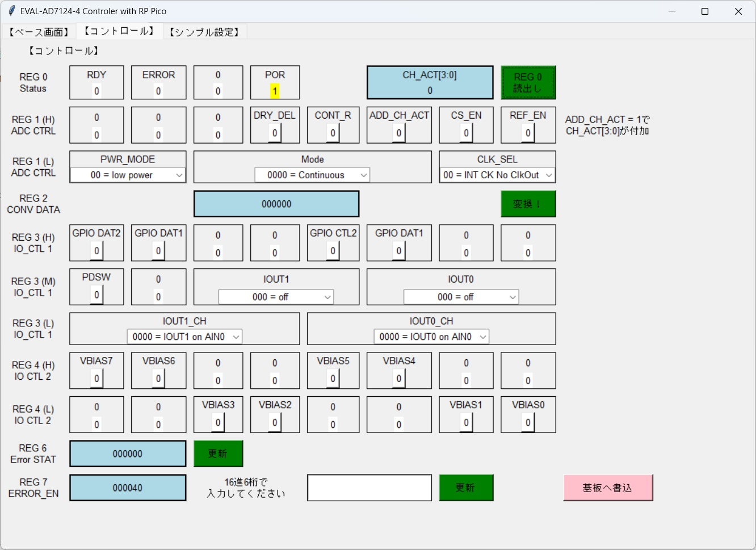Toggle the CS_EN bit button
The image size is (756, 550).
click(466, 133)
